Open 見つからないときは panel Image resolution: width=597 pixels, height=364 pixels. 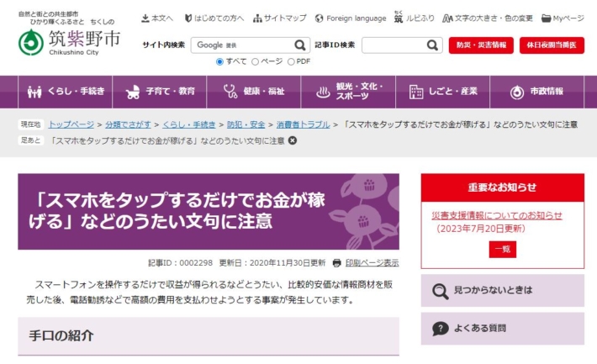pos(503,291)
